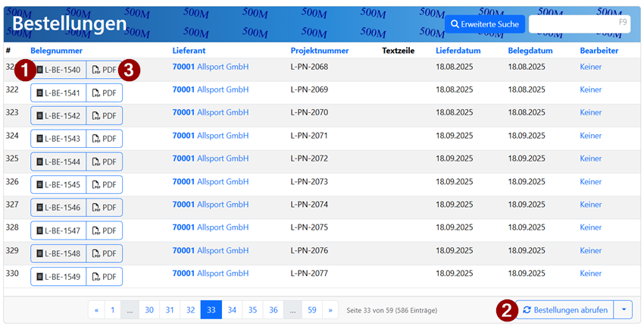This screenshot has width=644, height=326.
Task: Open PDF for order L-BE-1549
Action: [105, 277]
